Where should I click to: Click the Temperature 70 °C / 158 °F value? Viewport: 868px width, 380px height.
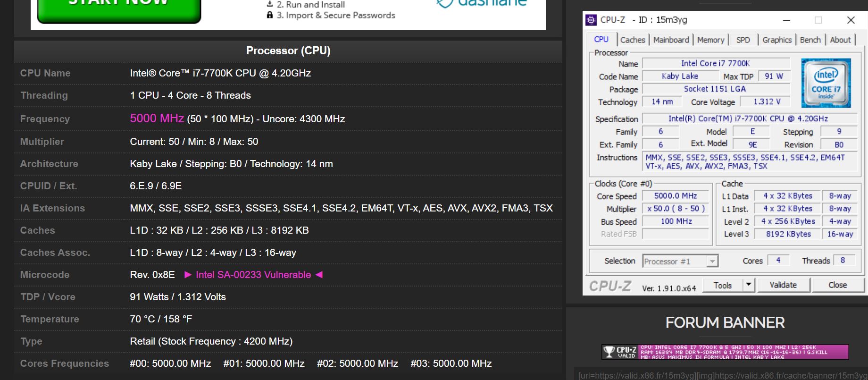161,319
